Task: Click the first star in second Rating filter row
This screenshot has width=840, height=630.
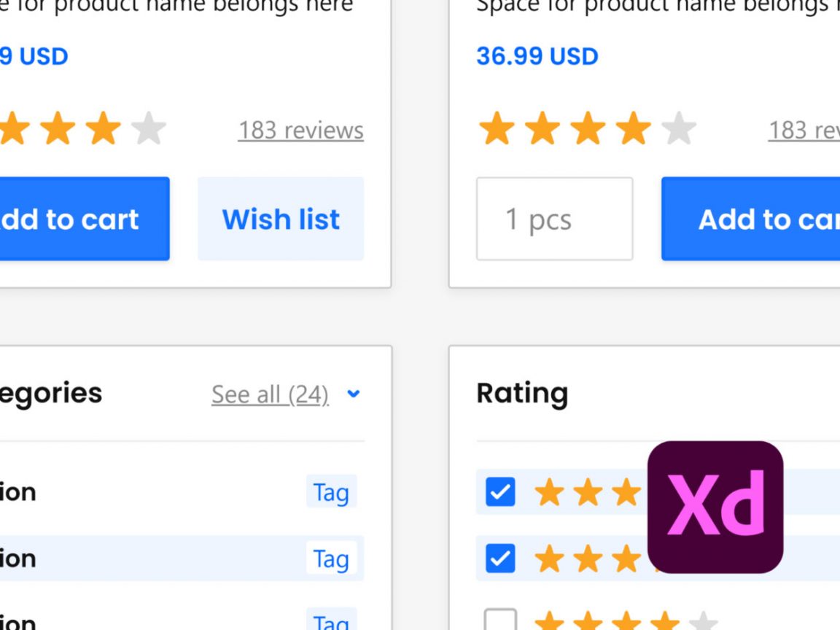Action: [551, 559]
